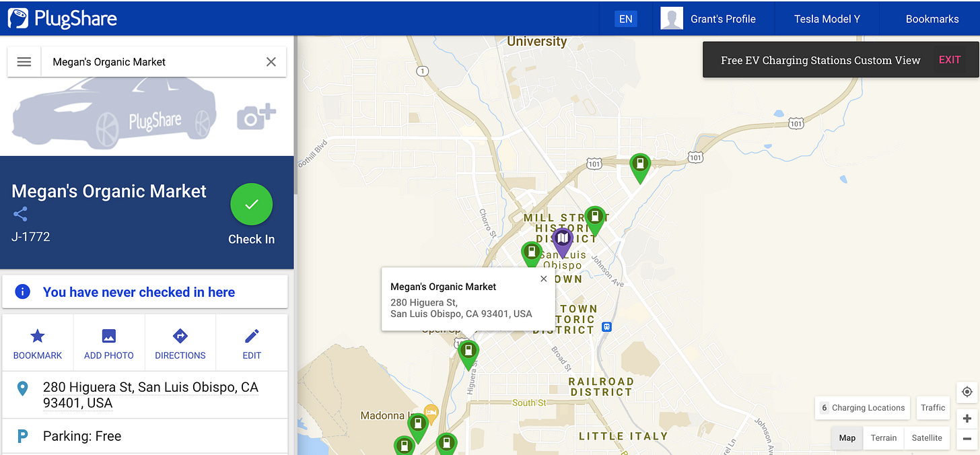Viewport: 980px width, 455px height.
Task: Click the purple map pin at San Luis Obispo
Action: click(562, 242)
